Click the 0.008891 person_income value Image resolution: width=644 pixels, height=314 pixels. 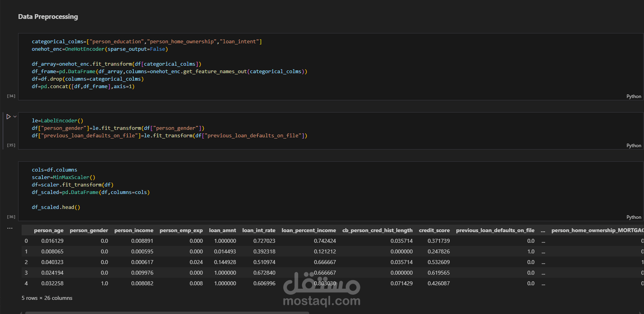(x=142, y=241)
